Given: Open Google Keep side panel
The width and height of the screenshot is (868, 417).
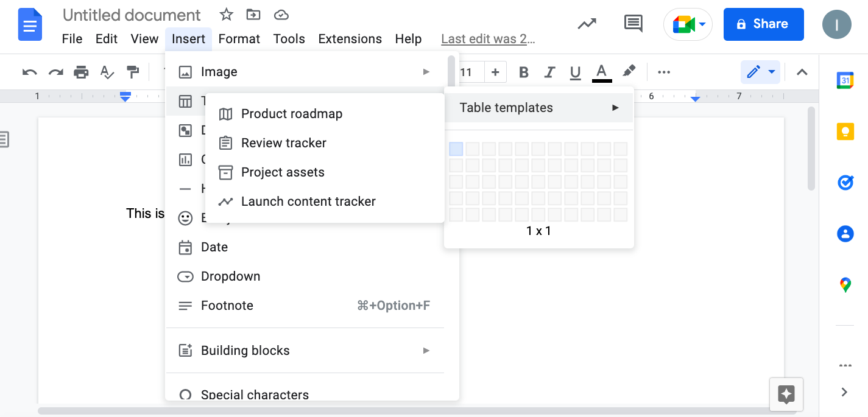Looking at the screenshot, I should (x=845, y=131).
